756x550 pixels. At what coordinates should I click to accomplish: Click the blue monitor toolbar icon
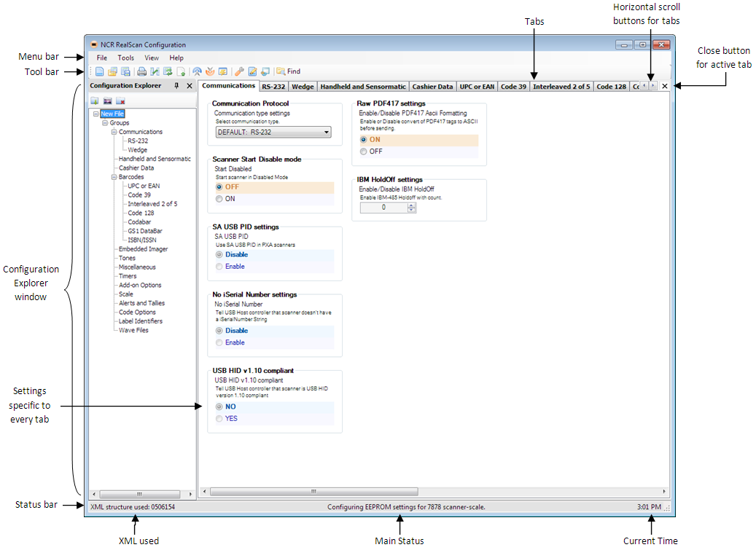point(265,72)
